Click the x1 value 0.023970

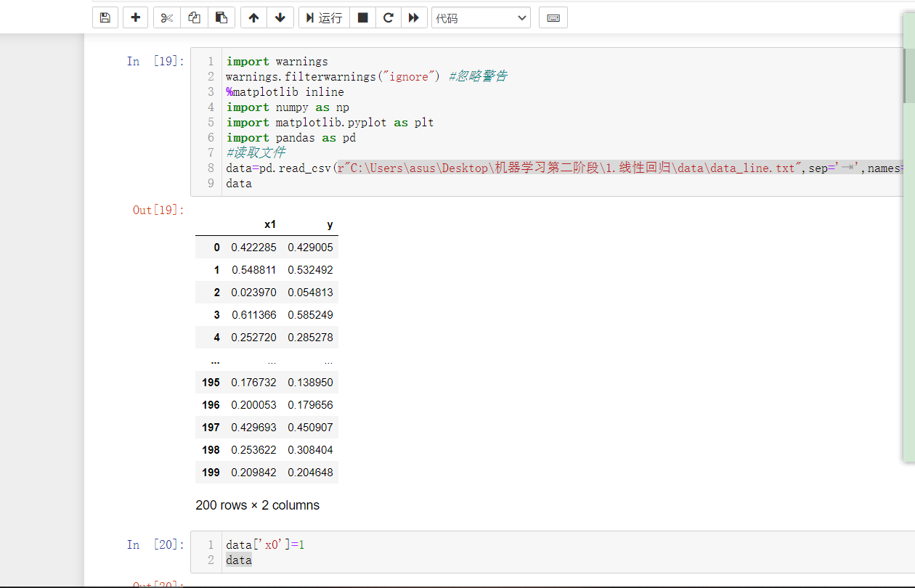coord(253,293)
